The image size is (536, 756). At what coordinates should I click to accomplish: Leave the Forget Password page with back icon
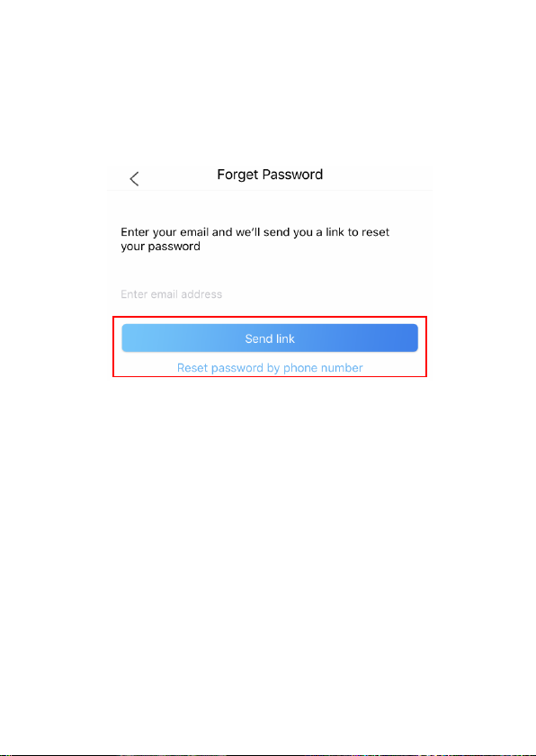click(x=134, y=179)
